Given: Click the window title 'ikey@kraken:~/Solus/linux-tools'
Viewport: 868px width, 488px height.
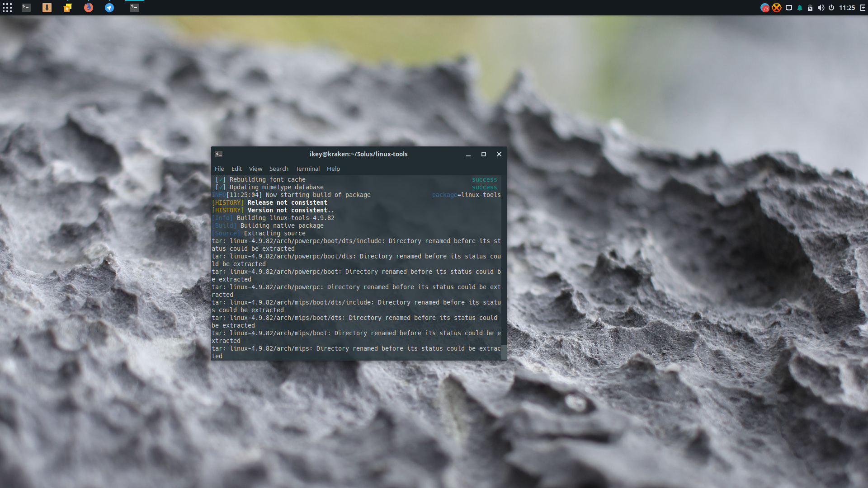Looking at the screenshot, I should click(359, 154).
